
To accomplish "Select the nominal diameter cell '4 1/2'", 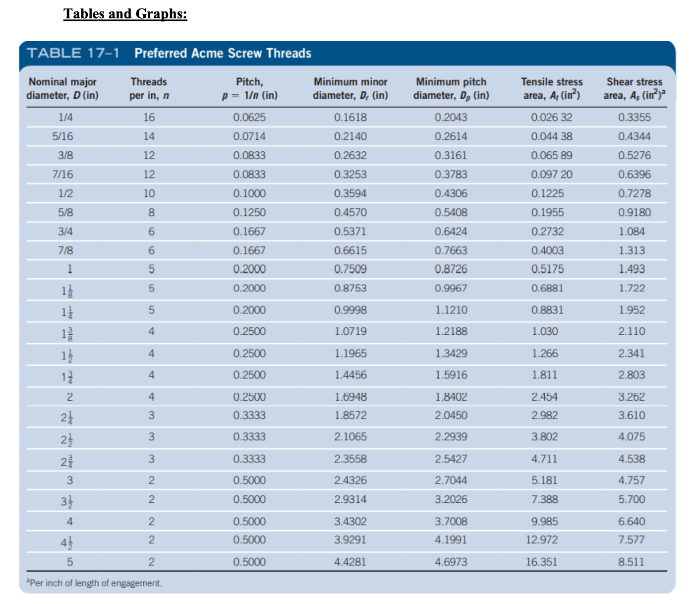I will [68, 542].
